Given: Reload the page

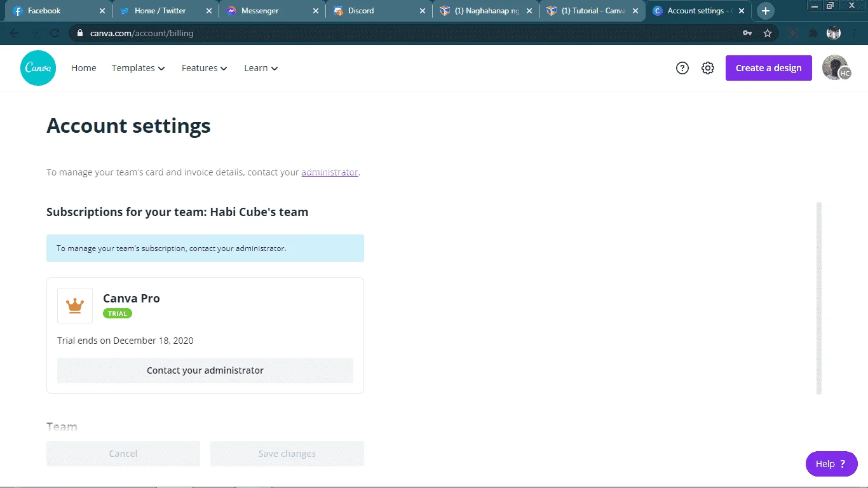Looking at the screenshot, I should (55, 33).
